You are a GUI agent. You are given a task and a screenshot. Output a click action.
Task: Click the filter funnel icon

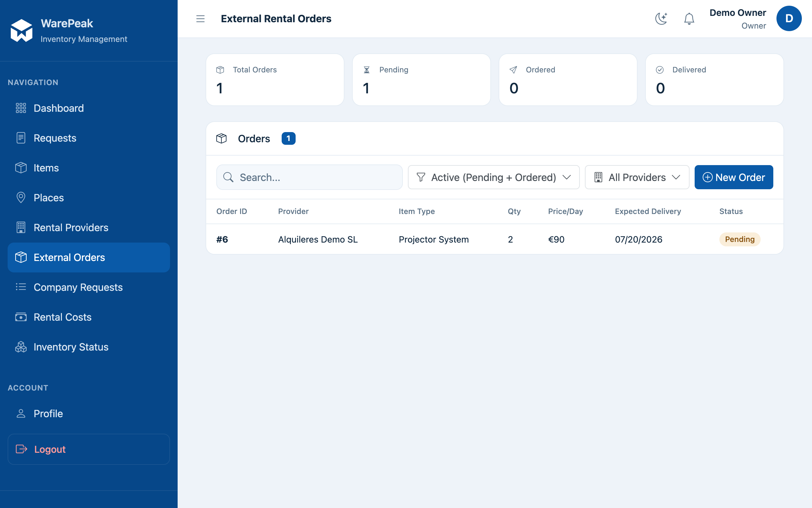tap(421, 177)
